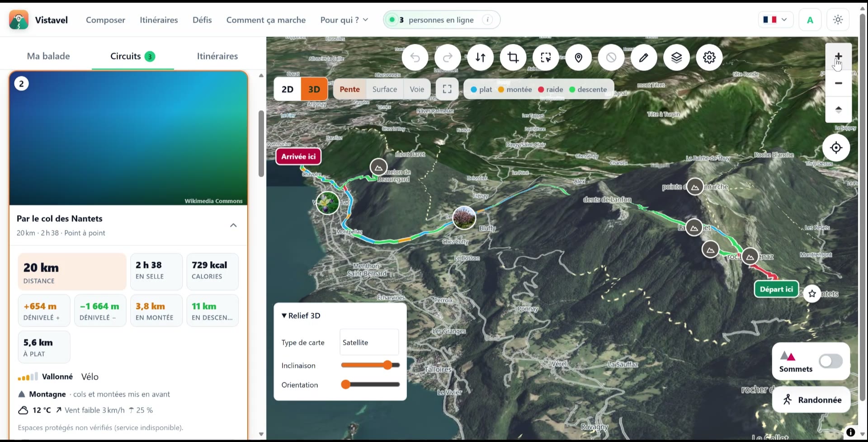868x442 pixels.
Task: Open the Pour qui ? menu
Action: coord(344,20)
